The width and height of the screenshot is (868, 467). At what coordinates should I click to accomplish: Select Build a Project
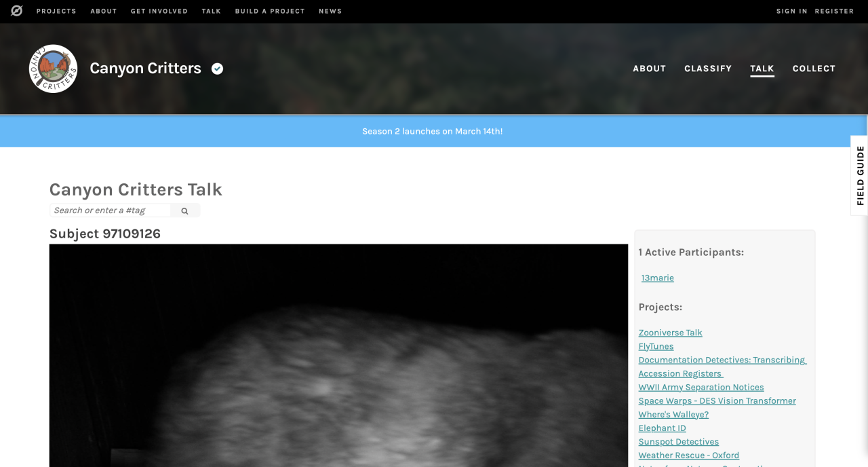270,11
